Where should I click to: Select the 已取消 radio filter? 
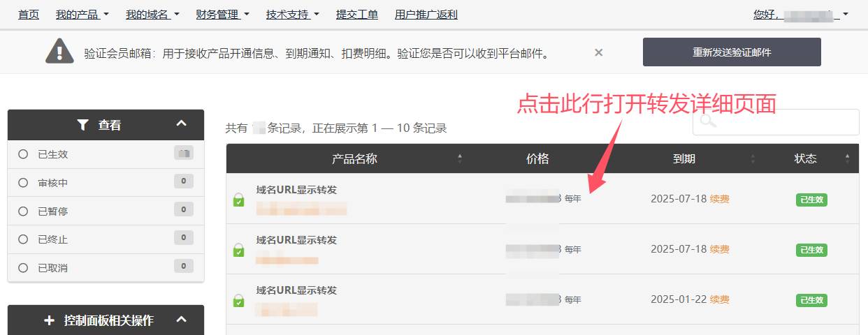[x=23, y=267]
